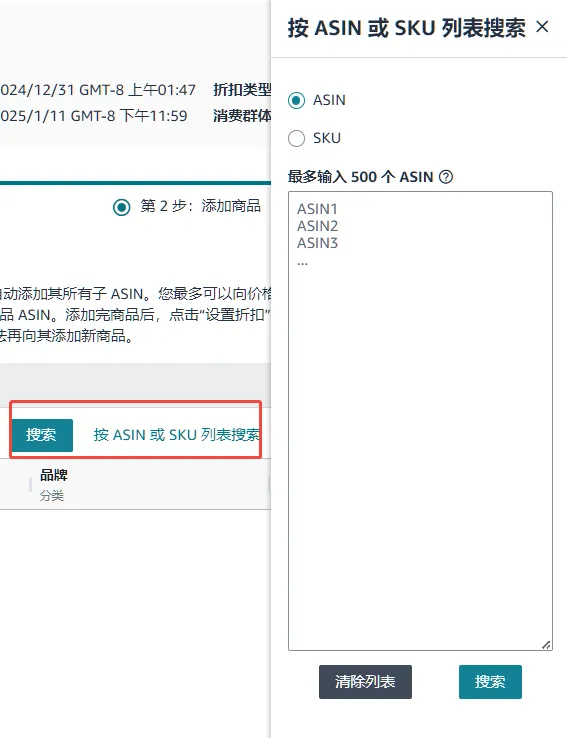Select the SKU radio button
567x738 pixels.
296,138
